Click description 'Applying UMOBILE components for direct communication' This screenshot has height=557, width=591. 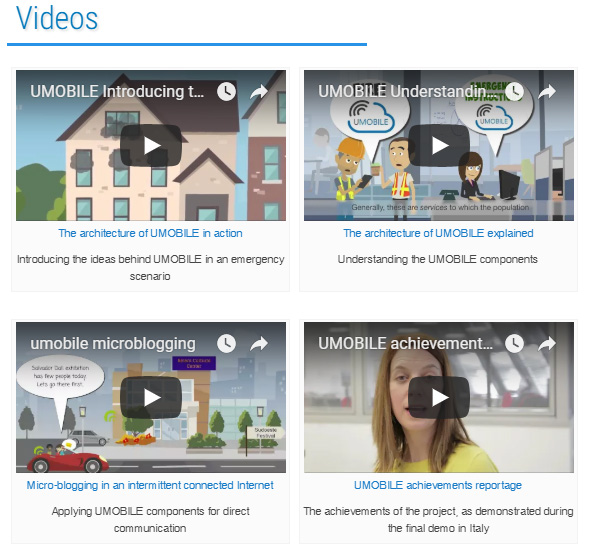click(150, 520)
